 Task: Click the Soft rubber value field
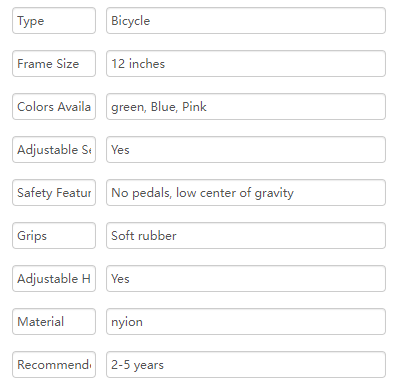tap(246, 236)
